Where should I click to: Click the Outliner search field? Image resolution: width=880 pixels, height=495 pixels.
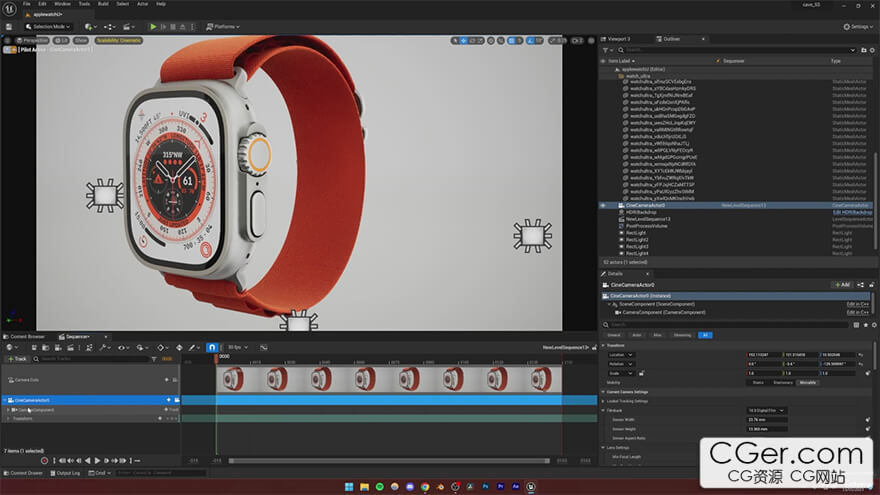coord(737,50)
